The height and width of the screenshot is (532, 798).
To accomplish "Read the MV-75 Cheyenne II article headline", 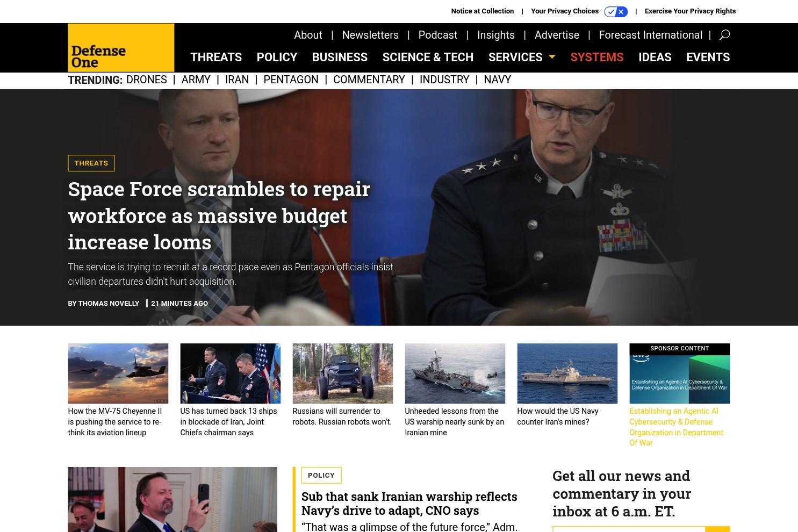I will point(114,422).
